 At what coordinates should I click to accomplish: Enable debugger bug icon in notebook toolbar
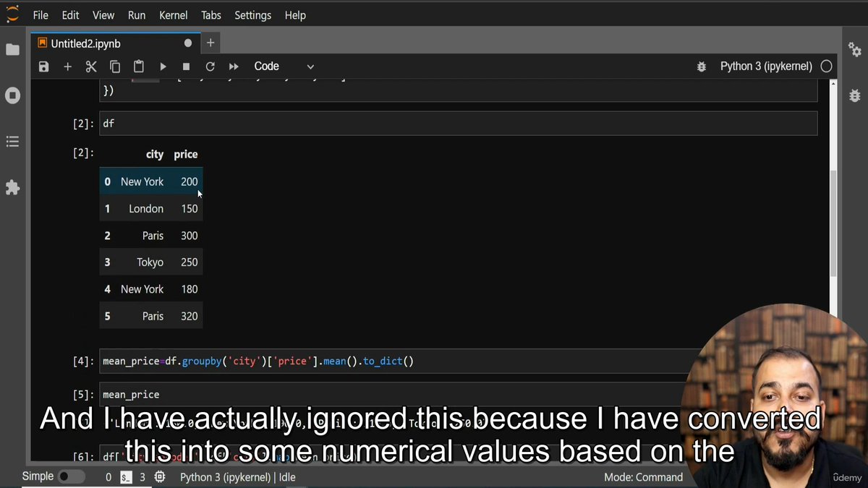701,67
